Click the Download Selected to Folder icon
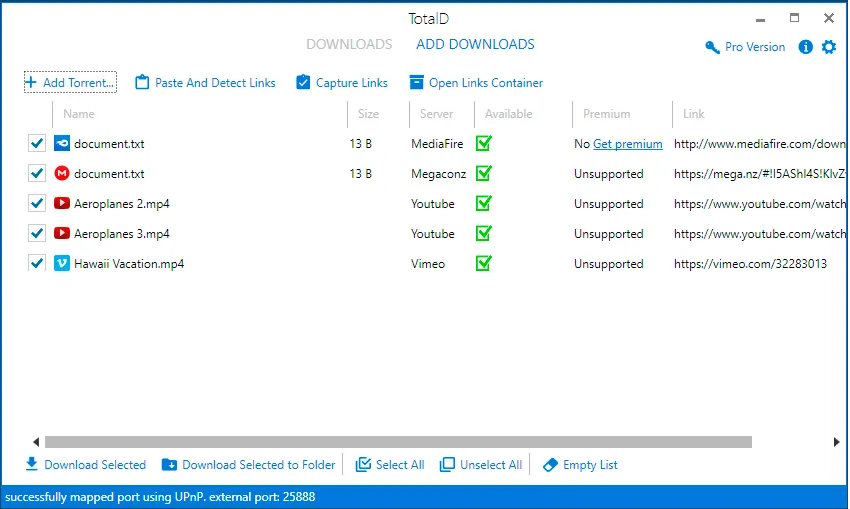The width and height of the screenshot is (850, 509). (x=170, y=465)
